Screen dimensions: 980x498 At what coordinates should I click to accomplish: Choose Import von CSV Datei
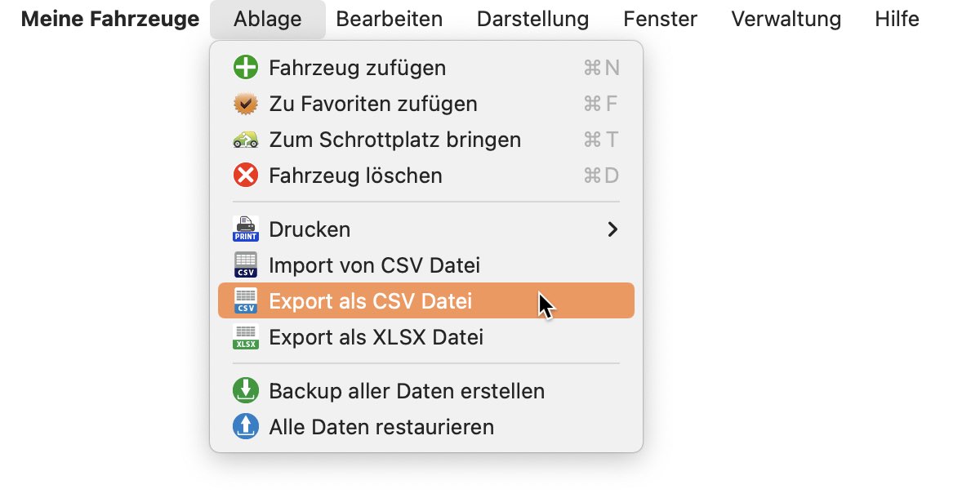click(x=426, y=265)
